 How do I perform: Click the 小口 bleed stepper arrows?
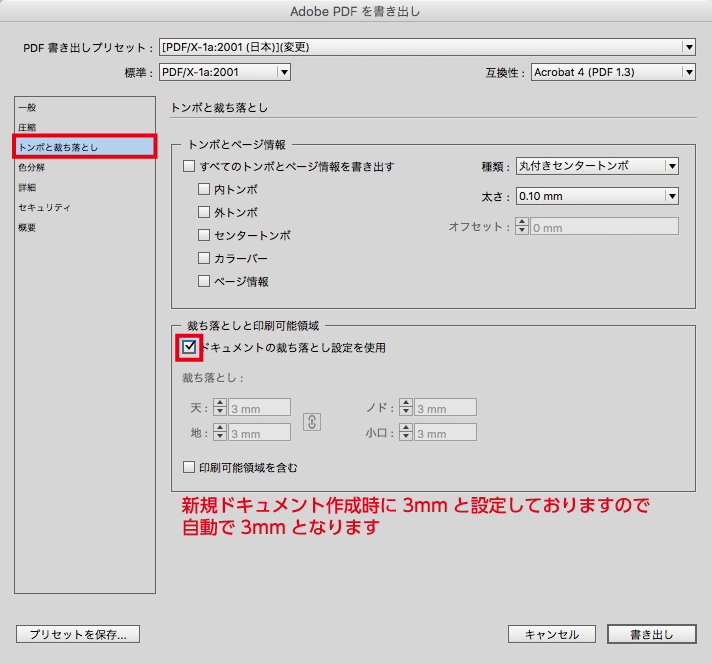pos(406,433)
